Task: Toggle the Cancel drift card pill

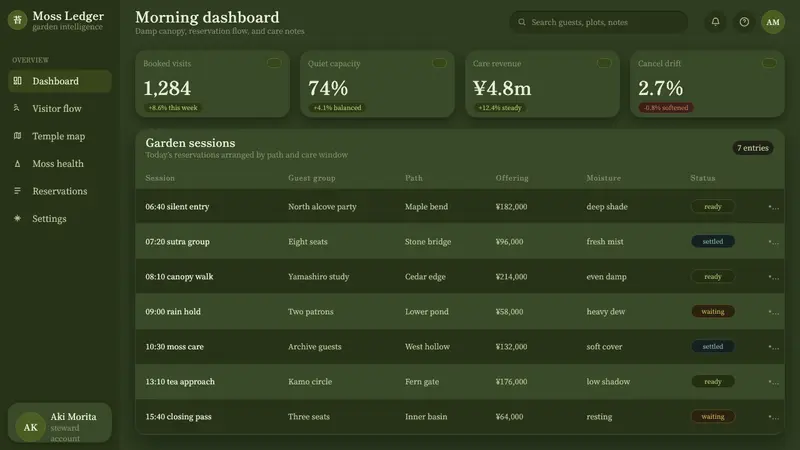Action: coord(769,63)
